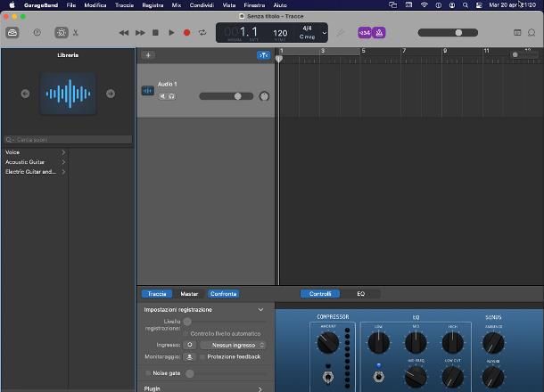Solo the Audio 1 track with headphones

(171, 96)
